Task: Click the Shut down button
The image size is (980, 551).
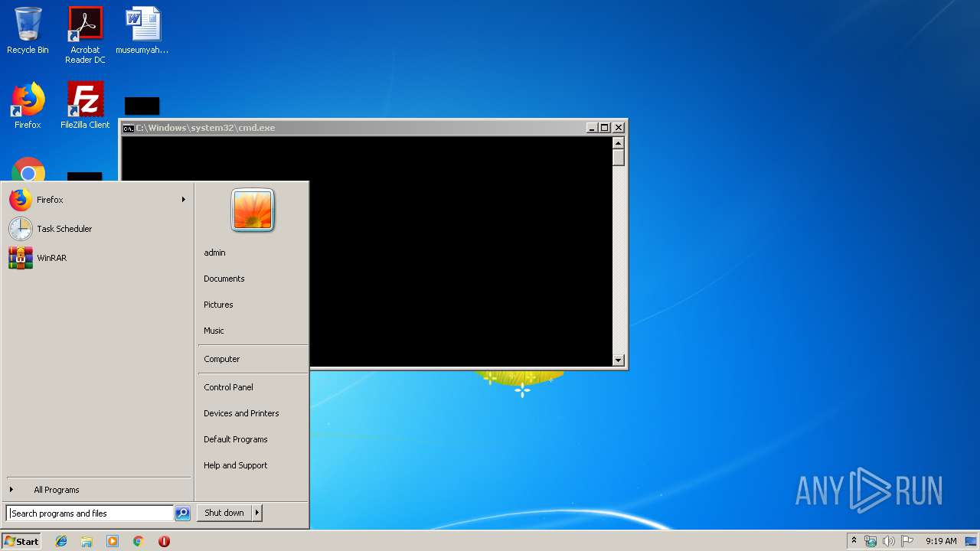Action: point(224,513)
